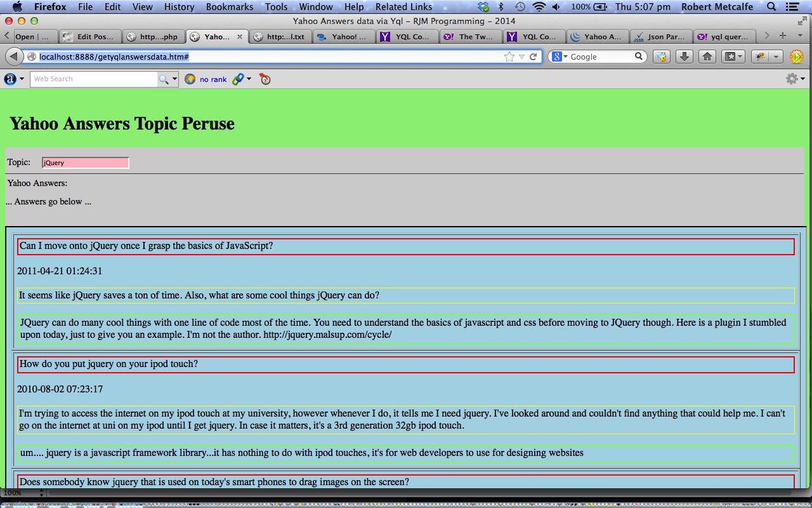Click the Wi-Fi status icon

point(539,7)
